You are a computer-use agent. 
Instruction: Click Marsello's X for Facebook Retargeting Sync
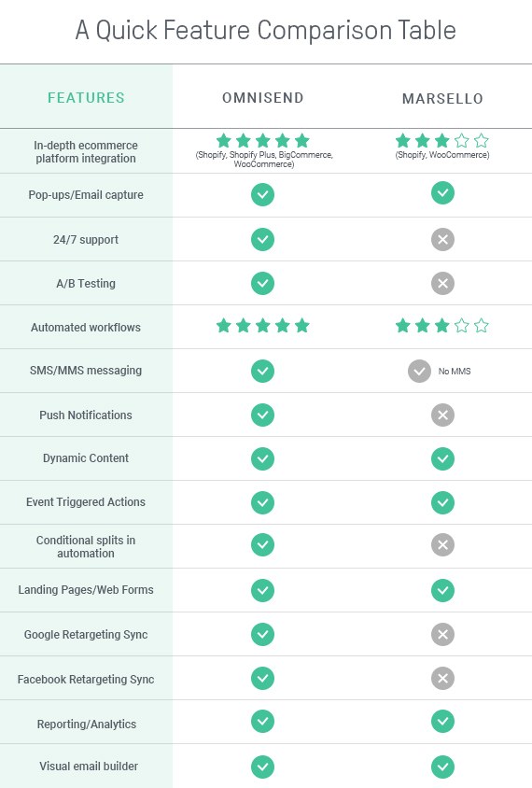click(x=442, y=679)
